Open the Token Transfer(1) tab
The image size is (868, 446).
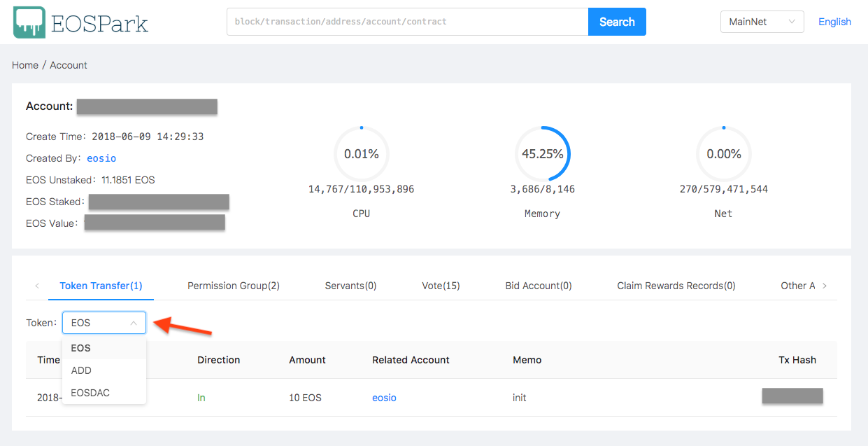click(x=101, y=286)
